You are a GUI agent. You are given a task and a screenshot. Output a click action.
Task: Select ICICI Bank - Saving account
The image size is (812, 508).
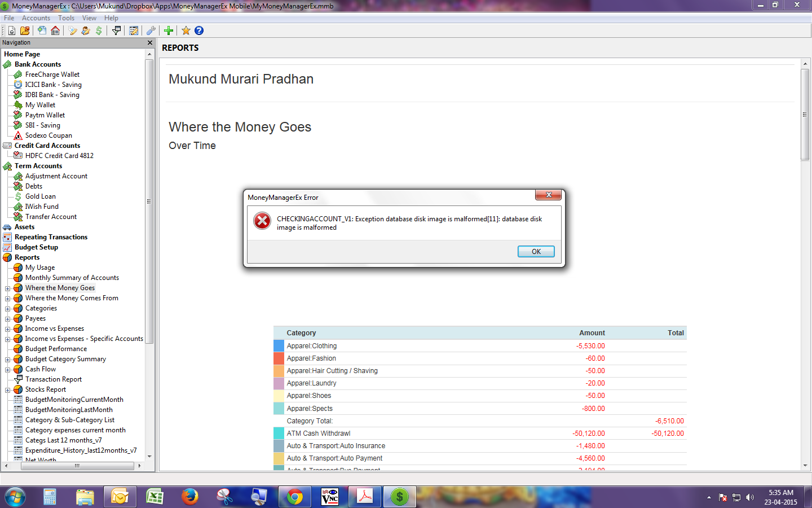point(53,85)
